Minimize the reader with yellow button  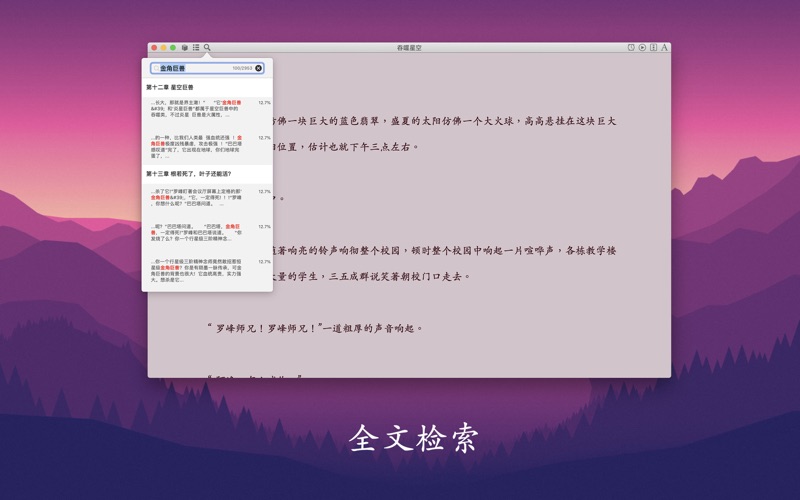(163, 47)
